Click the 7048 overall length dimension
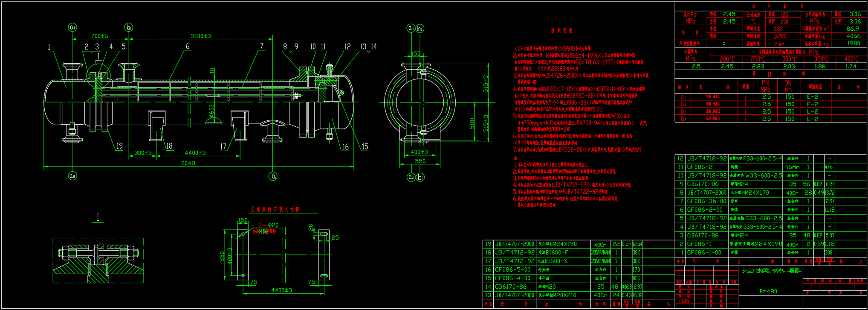Viewport: 868px width, 310px height. (188, 163)
